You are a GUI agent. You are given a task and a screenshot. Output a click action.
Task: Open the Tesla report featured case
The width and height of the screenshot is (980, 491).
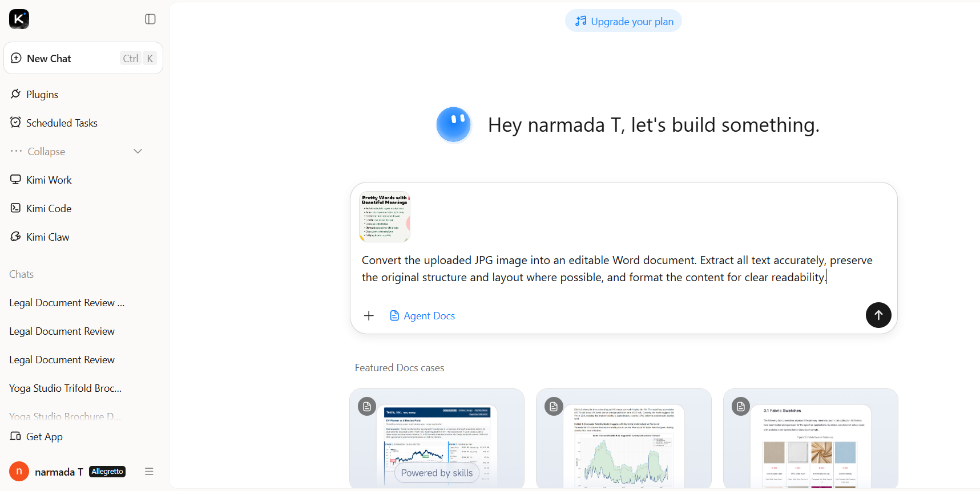point(437,439)
